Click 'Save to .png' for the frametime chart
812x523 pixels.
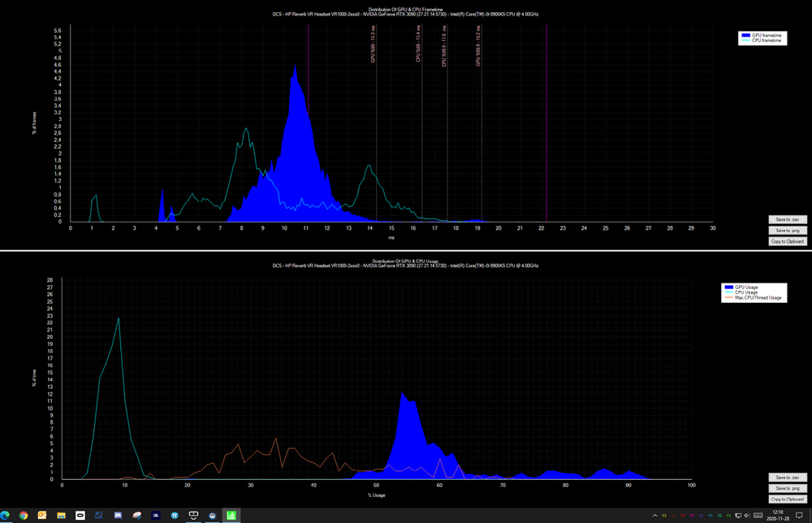[787, 231]
